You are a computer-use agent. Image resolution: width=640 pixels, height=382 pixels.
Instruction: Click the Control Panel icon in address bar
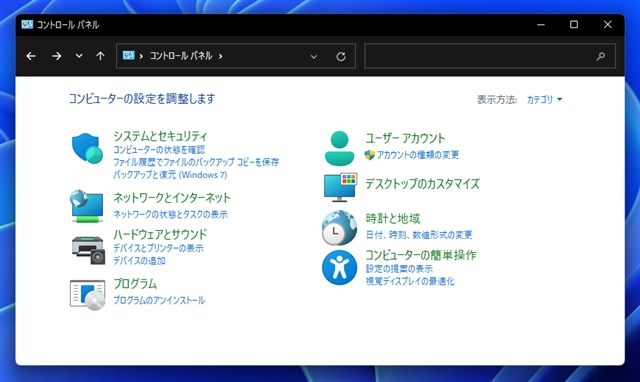point(129,55)
